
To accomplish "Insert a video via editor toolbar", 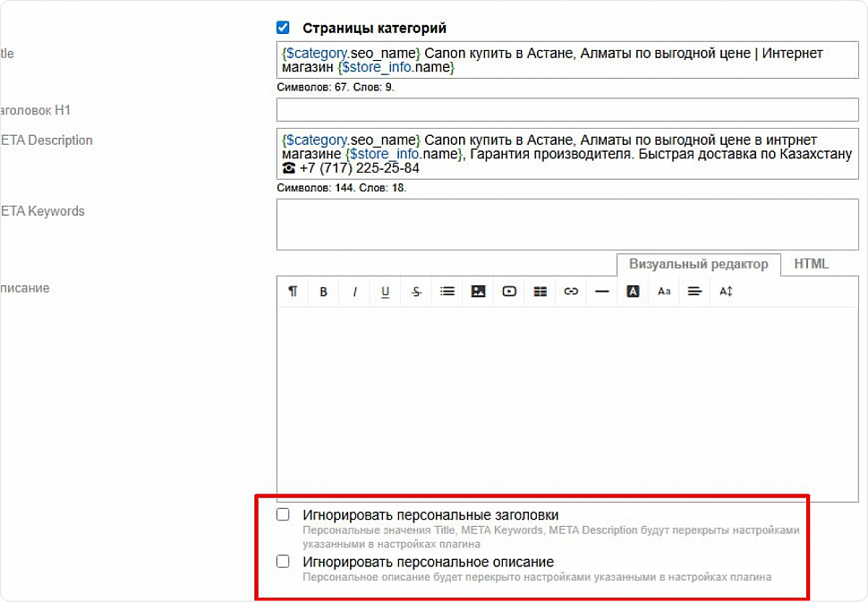I will [509, 292].
